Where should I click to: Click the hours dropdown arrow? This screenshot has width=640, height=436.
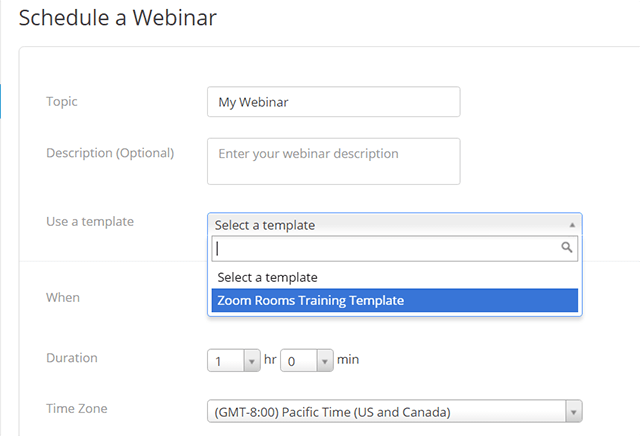251,360
